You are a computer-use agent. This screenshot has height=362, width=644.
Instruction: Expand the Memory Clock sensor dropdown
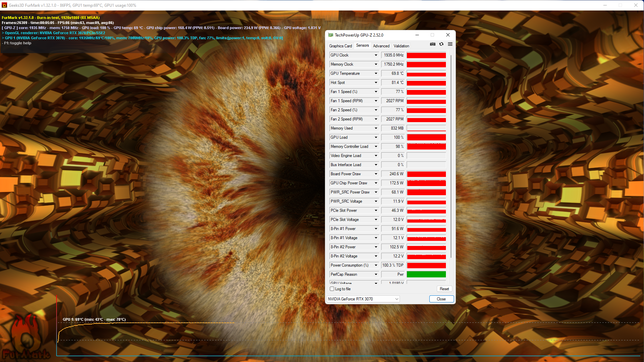tap(376, 64)
